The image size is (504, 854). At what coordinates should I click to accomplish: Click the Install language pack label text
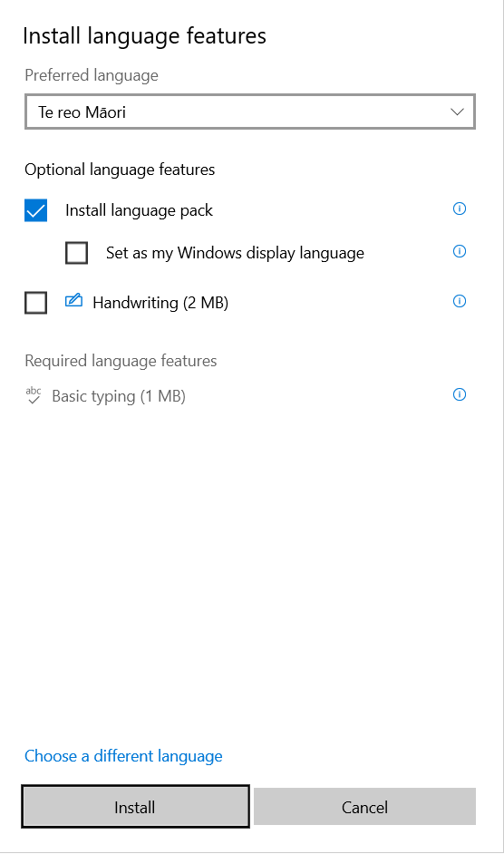[139, 210]
